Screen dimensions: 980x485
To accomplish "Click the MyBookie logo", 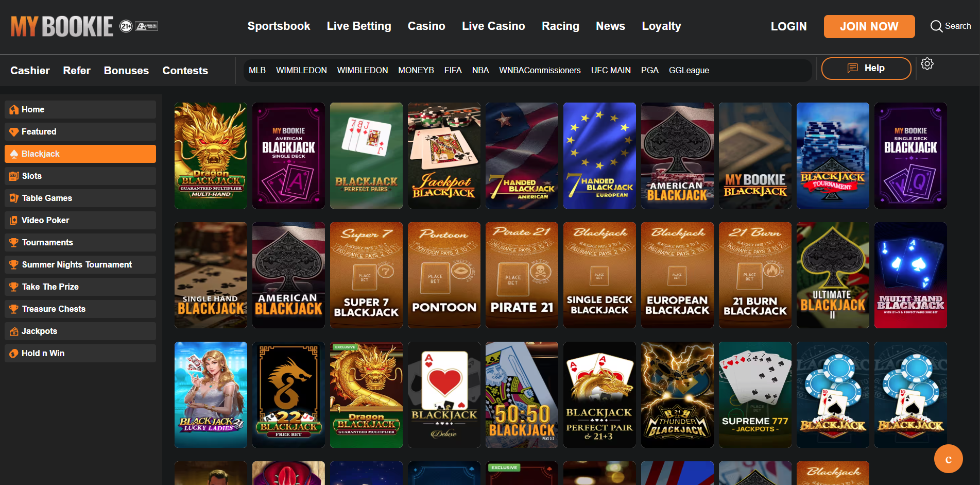I will 62,26.
